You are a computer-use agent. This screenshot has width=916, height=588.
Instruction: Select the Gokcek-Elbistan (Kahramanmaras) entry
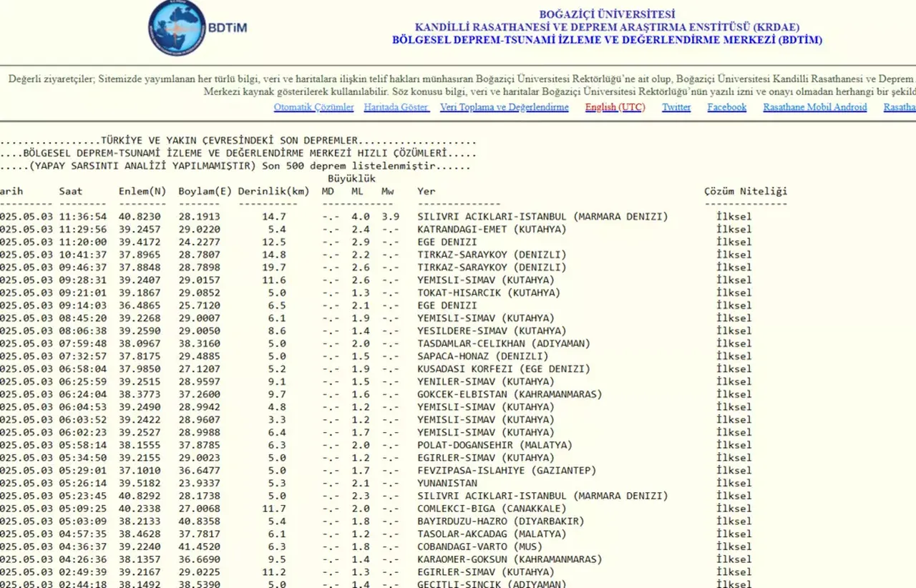pos(509,394)
